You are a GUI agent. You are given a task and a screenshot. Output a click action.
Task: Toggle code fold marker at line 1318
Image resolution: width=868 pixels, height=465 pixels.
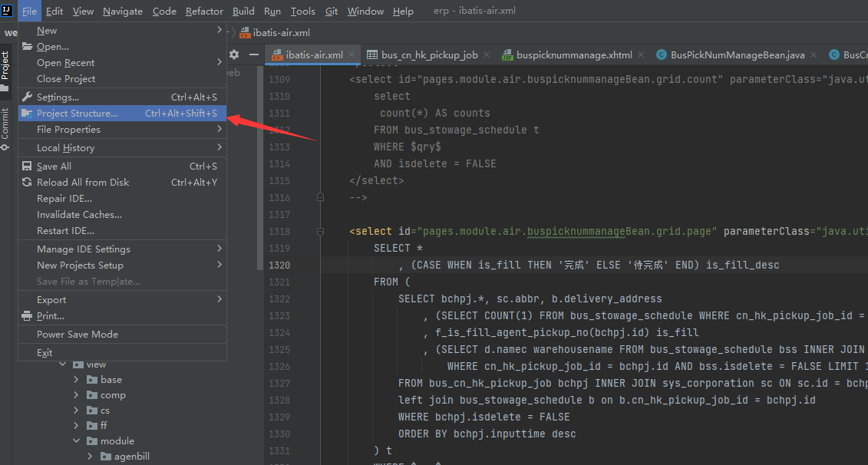point(320,232)
